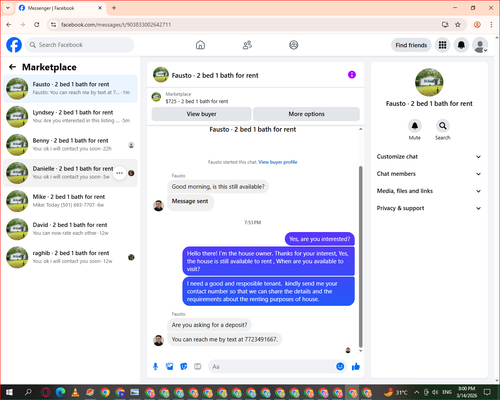
Task: Click the More options button
Action: pyautogui.click(x=306, y=114)
